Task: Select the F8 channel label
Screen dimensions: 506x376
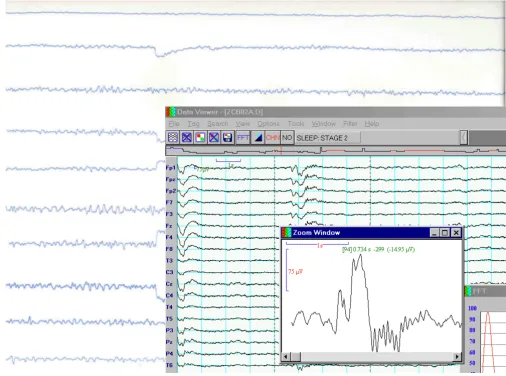Action: [x=169, y=249]
